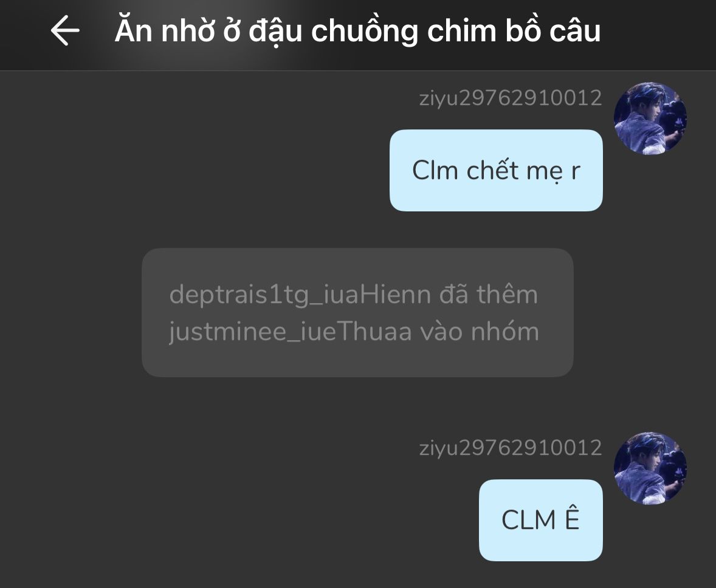716x588 pixels.
Task: Open the avatar beside "Clm chết mẹ r"
Action: coord(650,118)
